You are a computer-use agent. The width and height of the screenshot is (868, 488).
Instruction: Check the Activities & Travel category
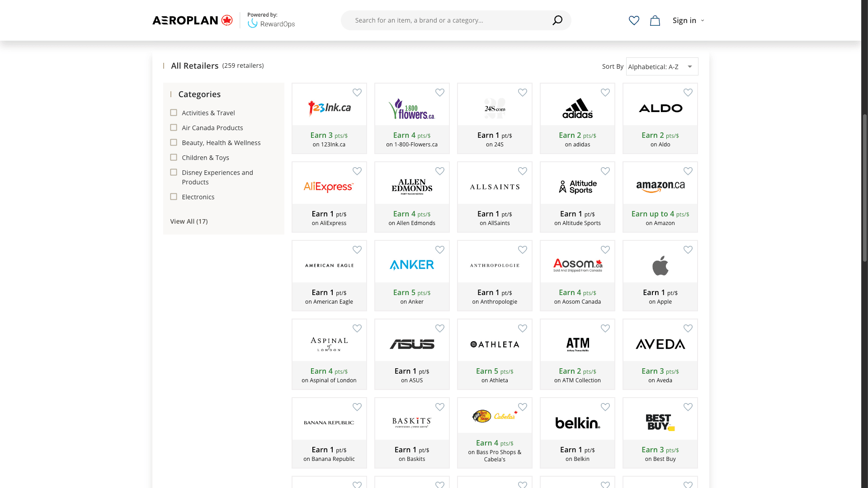[x=174, y=113]
